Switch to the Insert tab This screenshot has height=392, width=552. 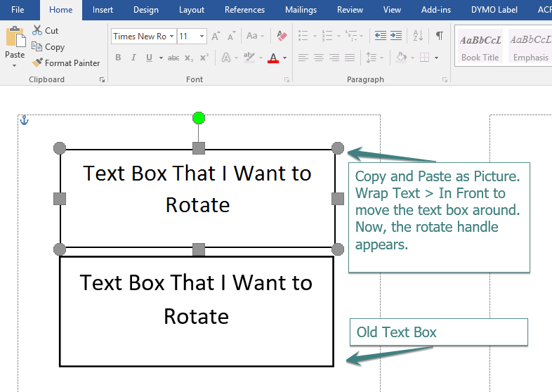[x=103, y=10]
